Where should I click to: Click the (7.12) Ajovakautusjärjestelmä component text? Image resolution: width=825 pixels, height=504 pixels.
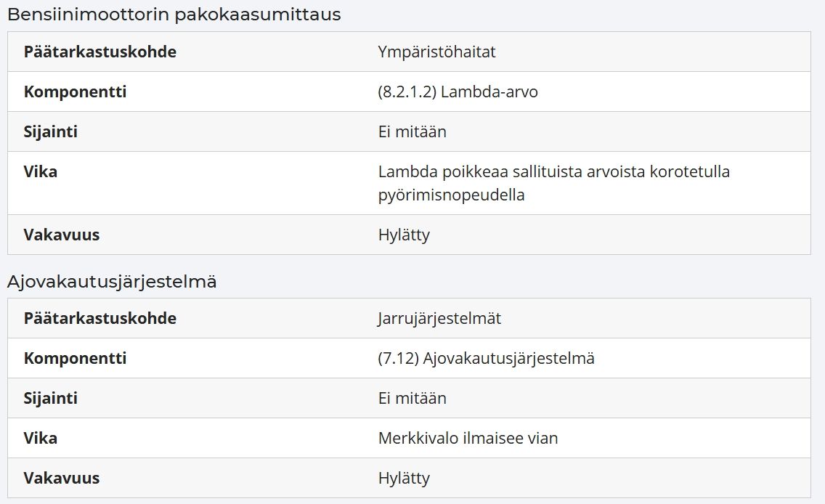click(x=486, y=358)
